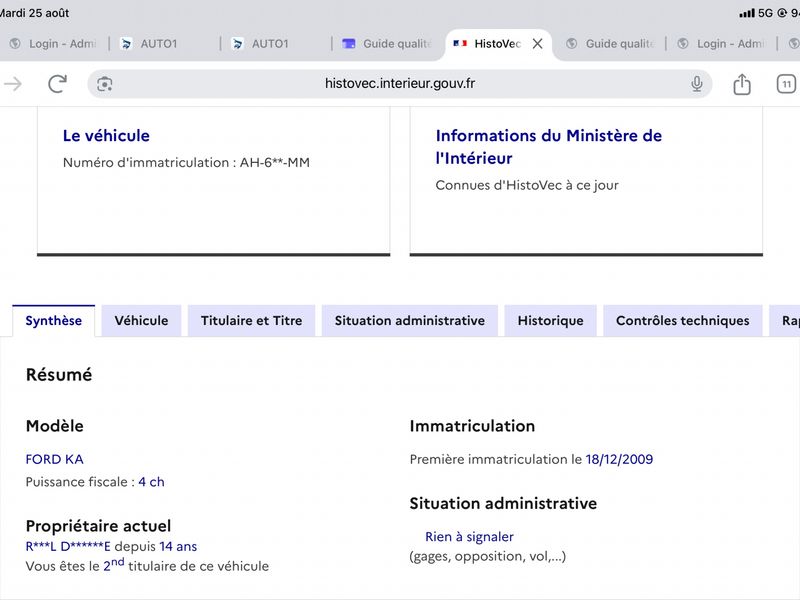The image size is (800, 600).
Task: Tap the cellular signal bars in status bar
Action: coord(746,13)
